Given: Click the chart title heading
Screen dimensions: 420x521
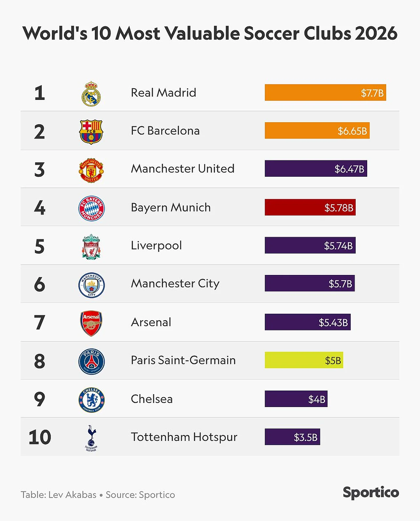Looking at the screenshot, I should [x=210, y=34].
